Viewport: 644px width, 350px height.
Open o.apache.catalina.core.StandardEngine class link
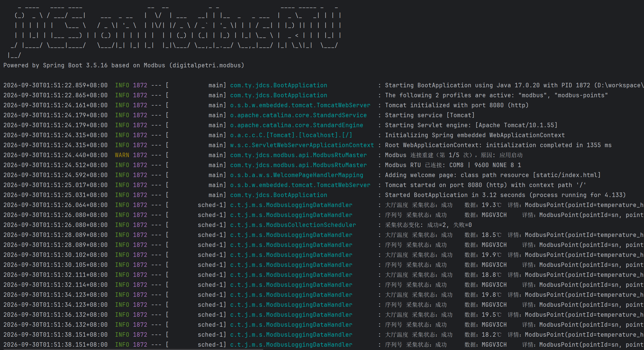[x=297, y=125]
